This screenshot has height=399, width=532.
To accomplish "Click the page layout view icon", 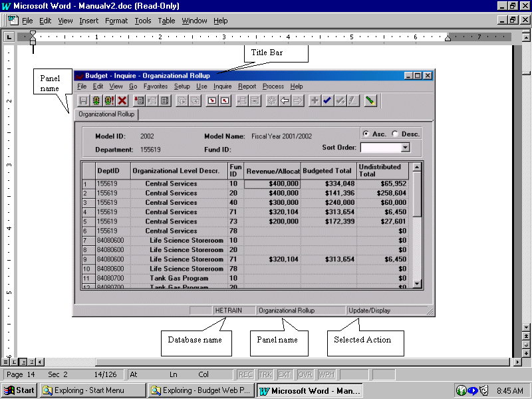I will click(22, 362).
